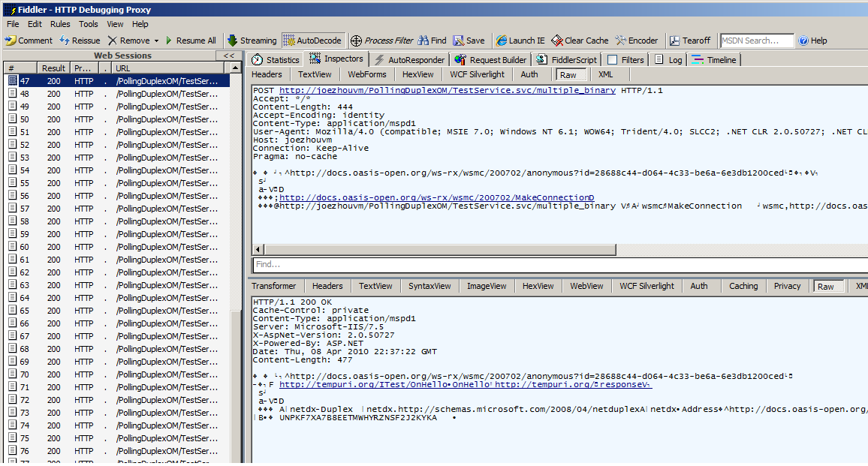The image size is (868, 466).
Task: Open the Tools menu
Action: (88, 24)
